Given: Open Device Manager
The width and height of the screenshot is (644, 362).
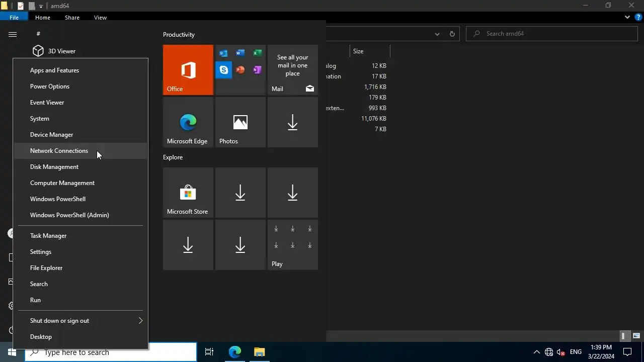Looking at the screenshot, I should (80, 135).
